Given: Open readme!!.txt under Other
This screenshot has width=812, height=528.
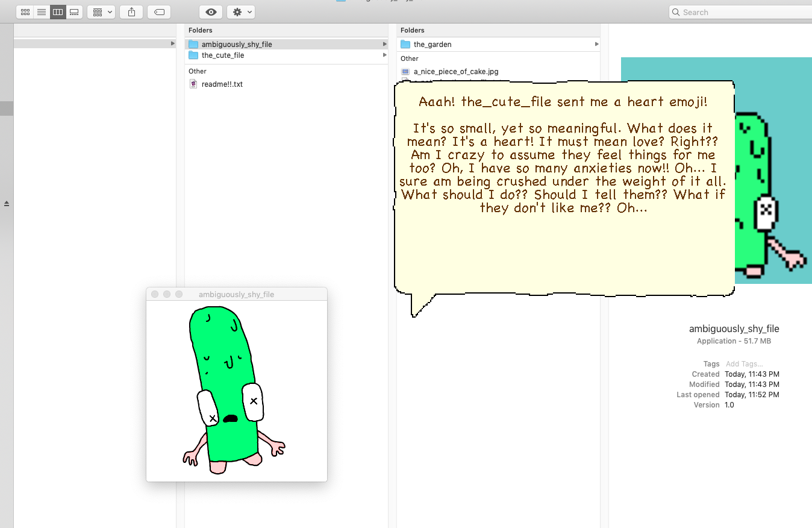Looking at the screenshot, I should point(223,84).
